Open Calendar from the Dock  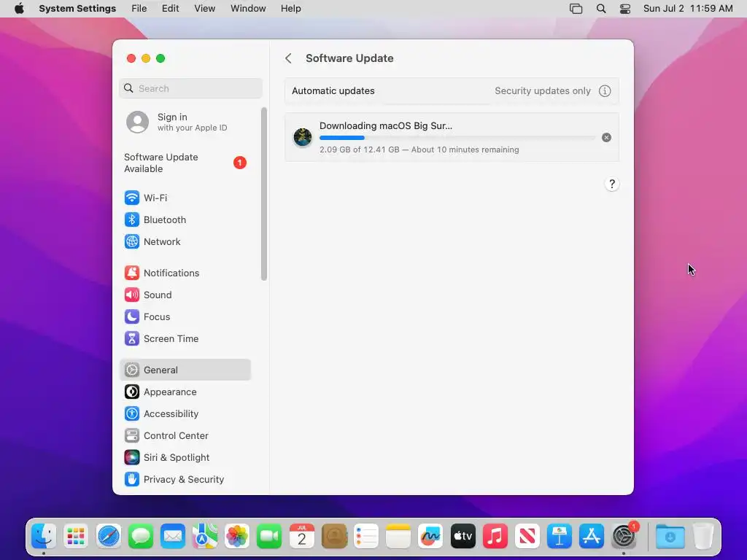point(302,536)
